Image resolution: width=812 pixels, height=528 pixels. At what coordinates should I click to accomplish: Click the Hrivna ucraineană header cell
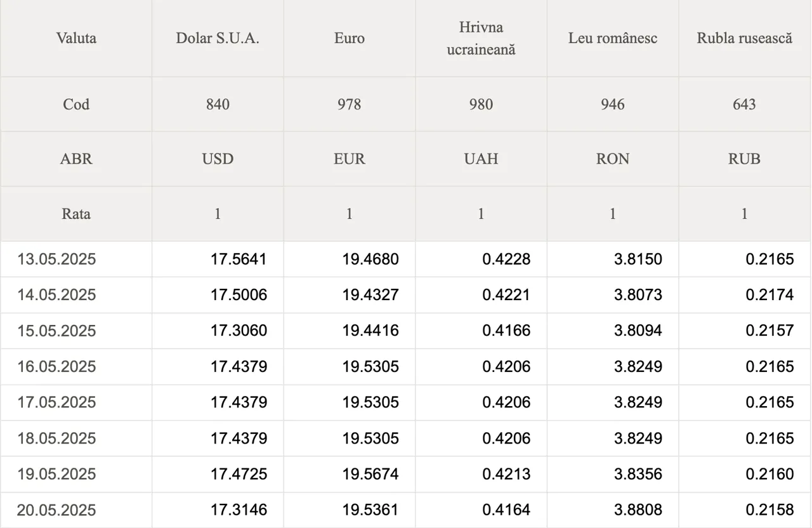coord(481,38)
